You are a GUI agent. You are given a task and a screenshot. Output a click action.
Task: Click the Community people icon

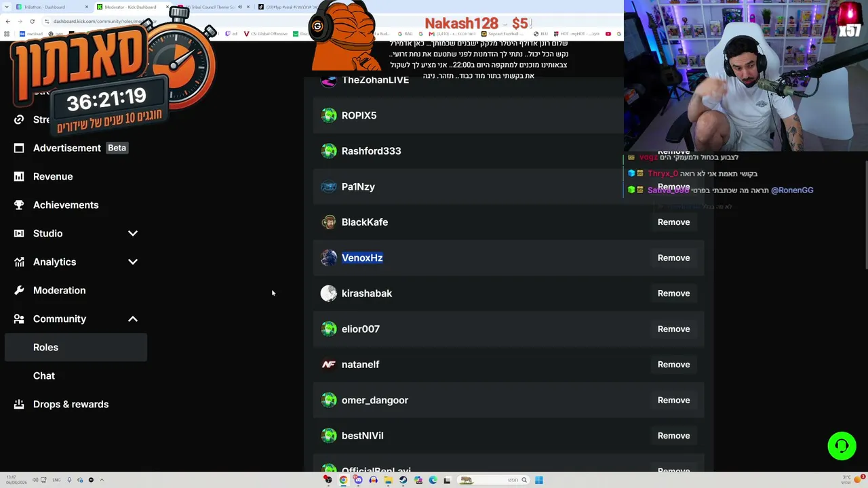[19, 319]
